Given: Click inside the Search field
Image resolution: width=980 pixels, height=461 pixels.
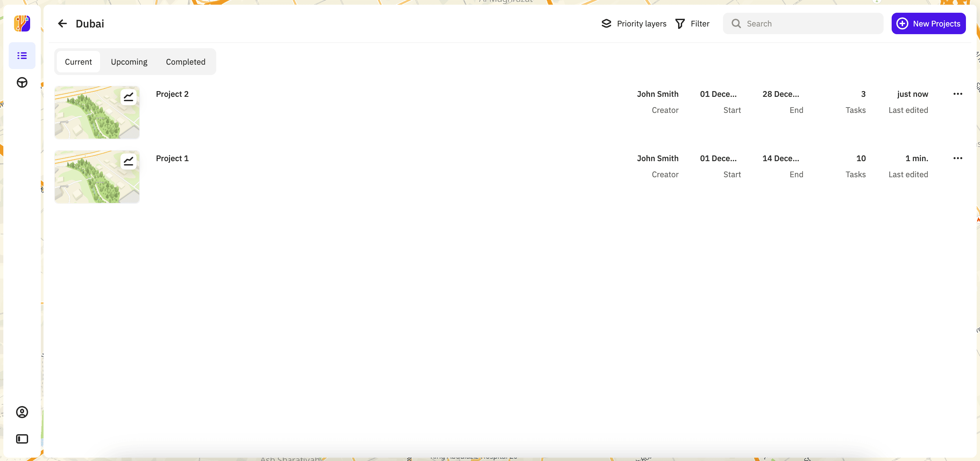Looking at the screenshot, I should pos(799,23).
